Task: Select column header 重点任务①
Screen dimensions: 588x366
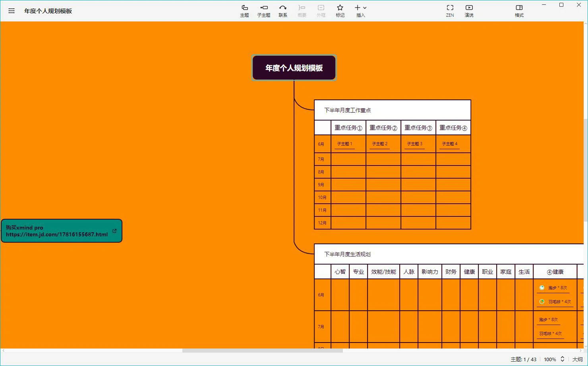Action: click(348, 128)
